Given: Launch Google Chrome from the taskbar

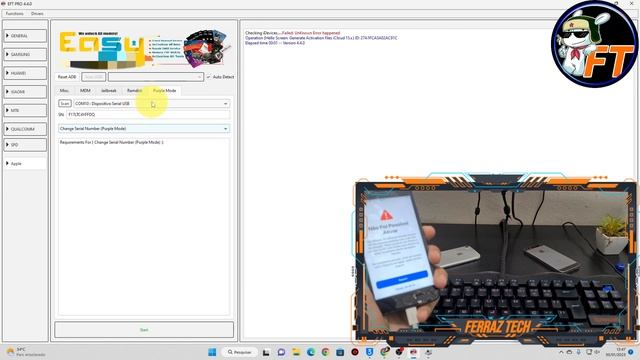Looking at the screenshot, I should [325, 352].
